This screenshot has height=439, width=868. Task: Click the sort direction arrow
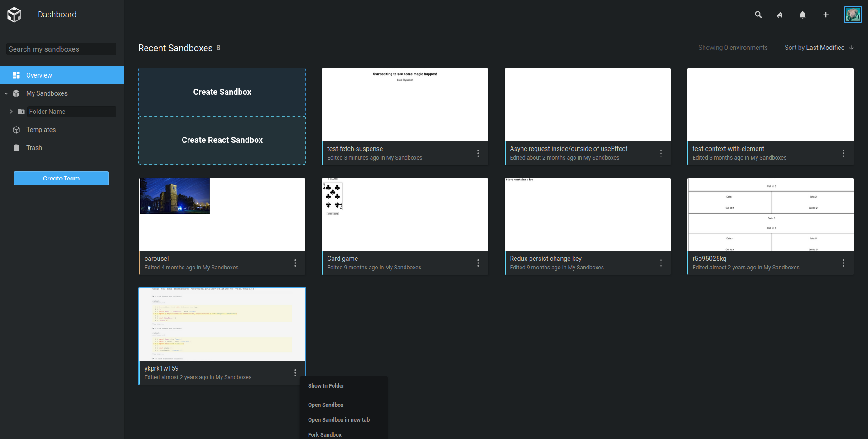[851, 48]
